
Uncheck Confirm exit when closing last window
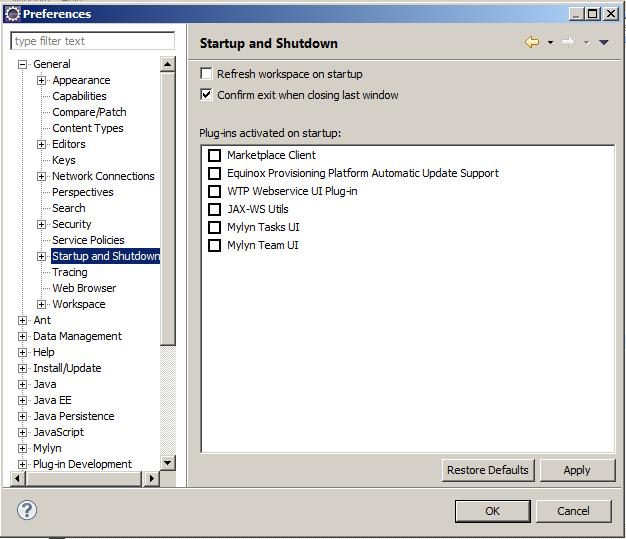[207, 95]
